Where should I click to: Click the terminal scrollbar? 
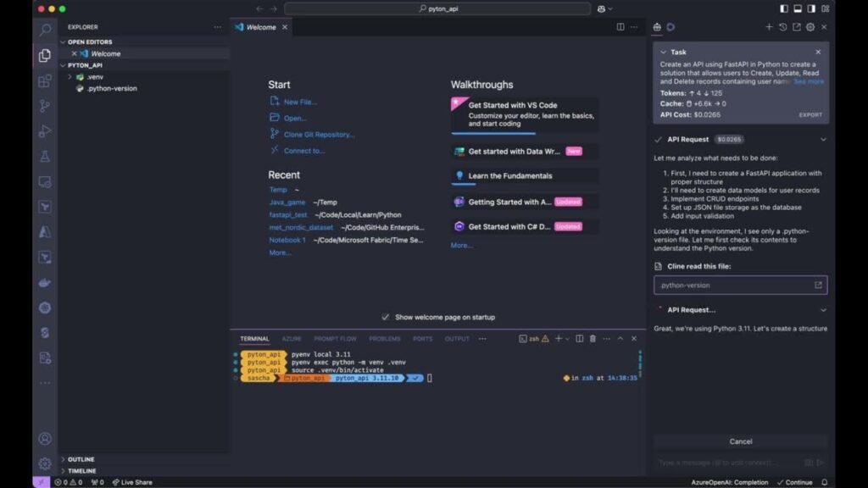point(640,363)
